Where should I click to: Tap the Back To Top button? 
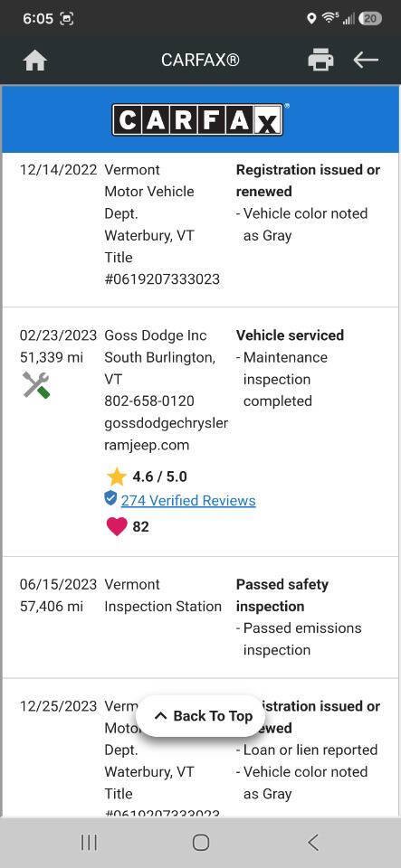coord(203,716)
